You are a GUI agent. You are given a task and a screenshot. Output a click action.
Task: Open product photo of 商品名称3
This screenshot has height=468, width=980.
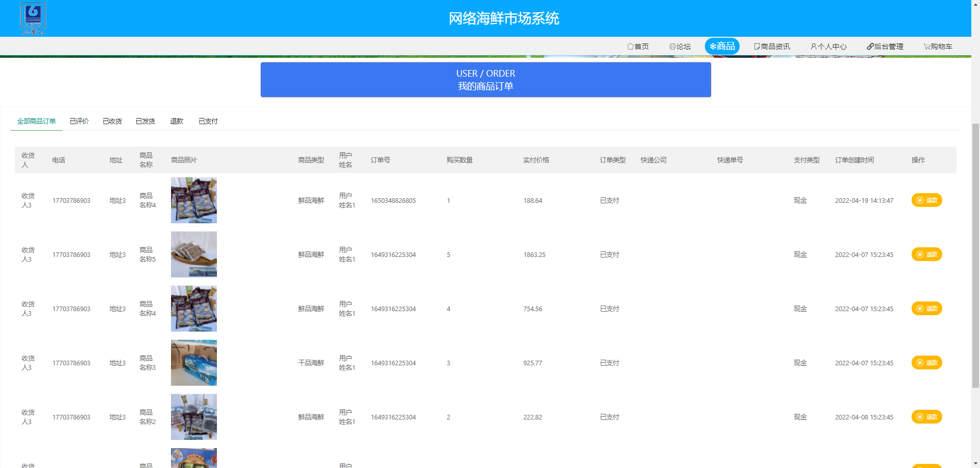click(194, 363)
